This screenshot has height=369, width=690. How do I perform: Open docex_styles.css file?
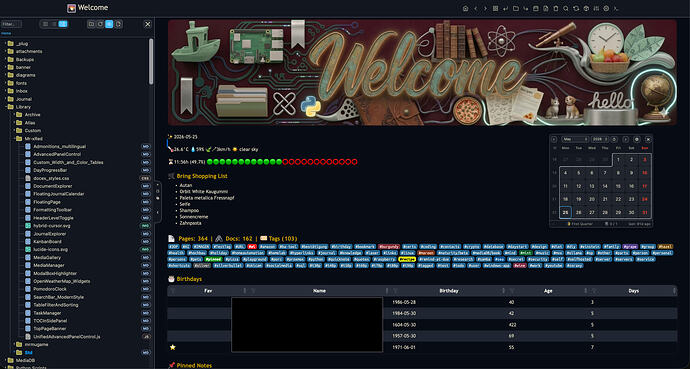(51, 178)
